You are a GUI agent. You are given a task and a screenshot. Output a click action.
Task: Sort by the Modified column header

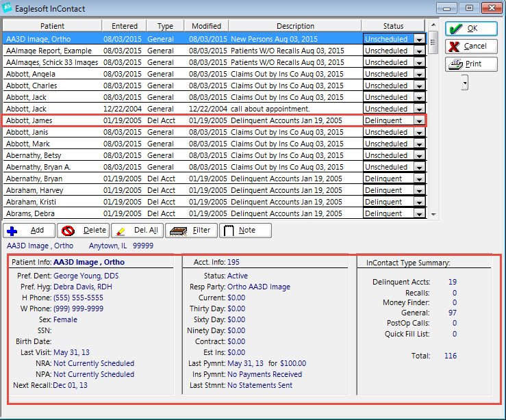click(206, 26)
